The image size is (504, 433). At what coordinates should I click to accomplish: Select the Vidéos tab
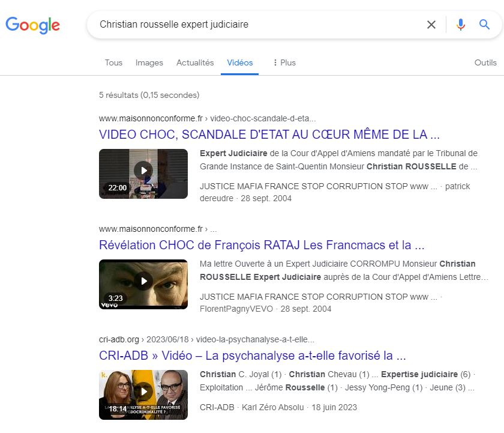(240, 62)
